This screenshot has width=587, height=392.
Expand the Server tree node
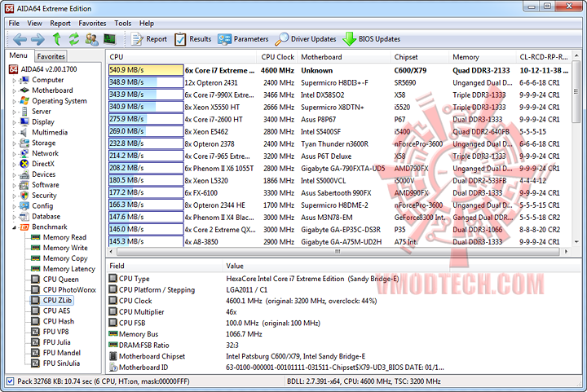point(14,112)
